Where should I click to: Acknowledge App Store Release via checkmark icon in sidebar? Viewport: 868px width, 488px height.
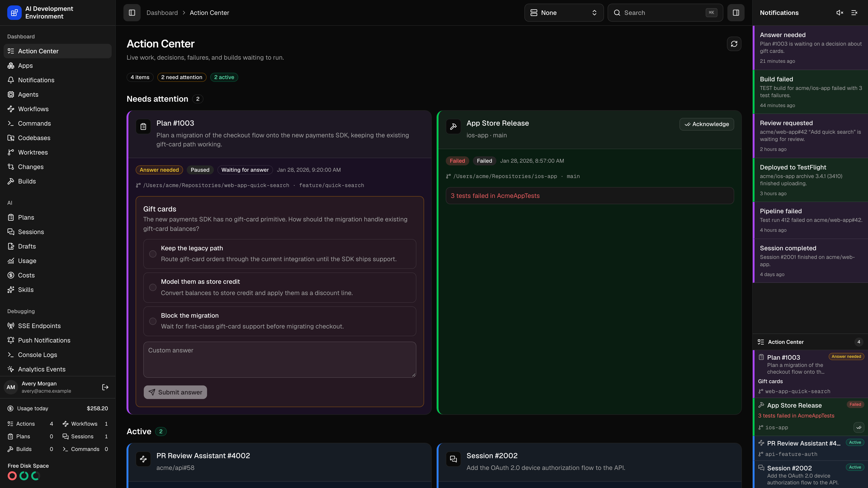click(859, 427)
